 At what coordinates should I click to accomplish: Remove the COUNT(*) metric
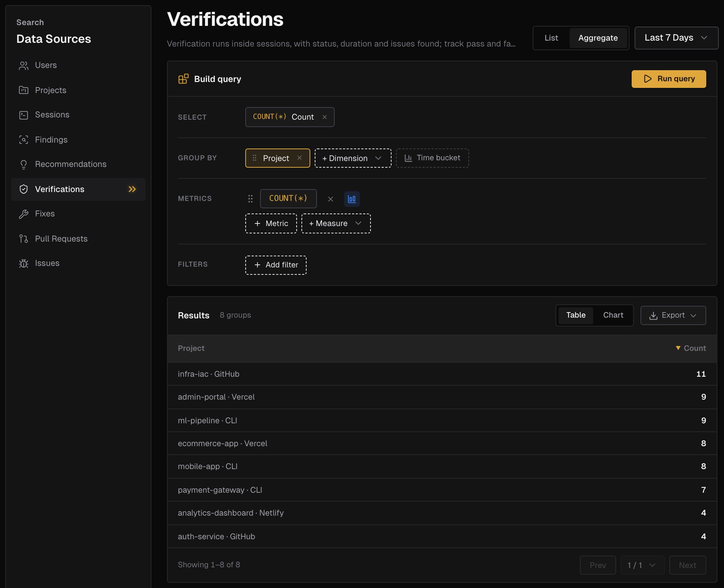click(x=331, y=199)
